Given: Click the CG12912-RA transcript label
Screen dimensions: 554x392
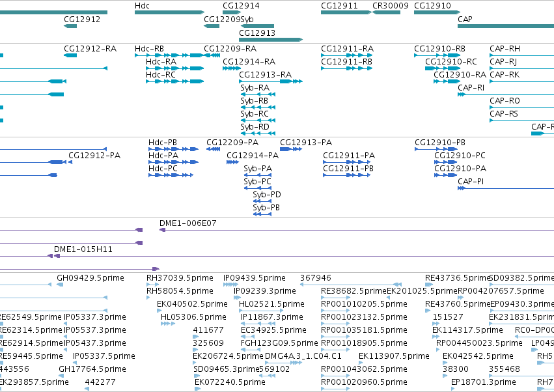Looking at the screenshot, I should pyautogui.click(x=90, y=48).
